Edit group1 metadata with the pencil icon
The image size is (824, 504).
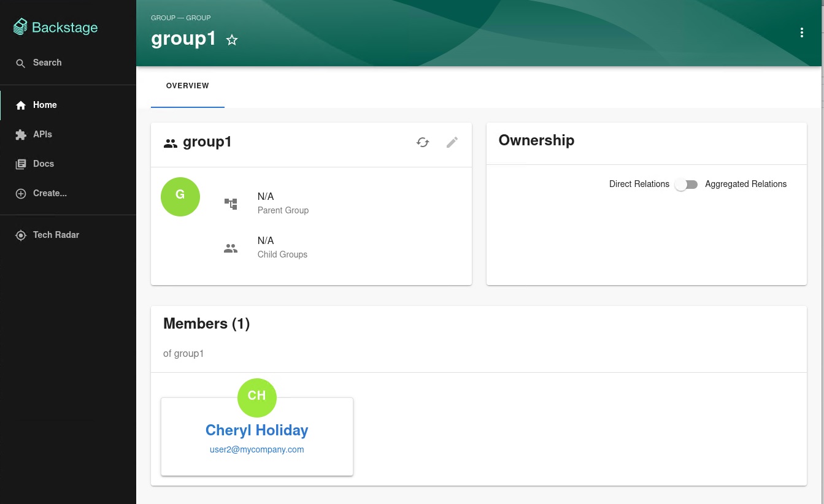[452, 142]
